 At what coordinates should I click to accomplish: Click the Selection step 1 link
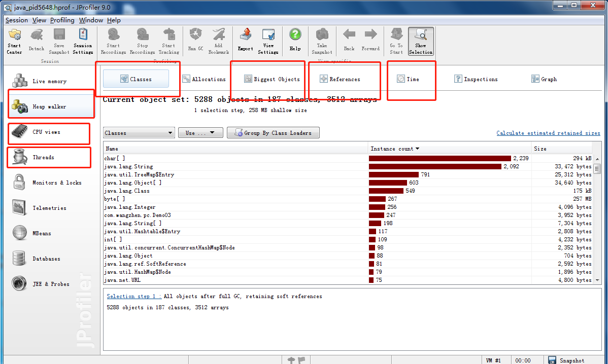tap(134, 296)
